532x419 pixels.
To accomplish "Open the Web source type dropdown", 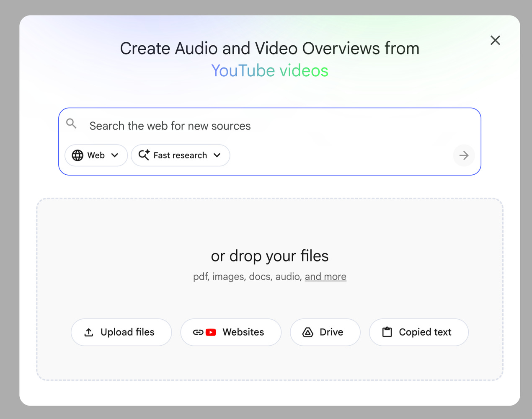I will coord(96,155).
